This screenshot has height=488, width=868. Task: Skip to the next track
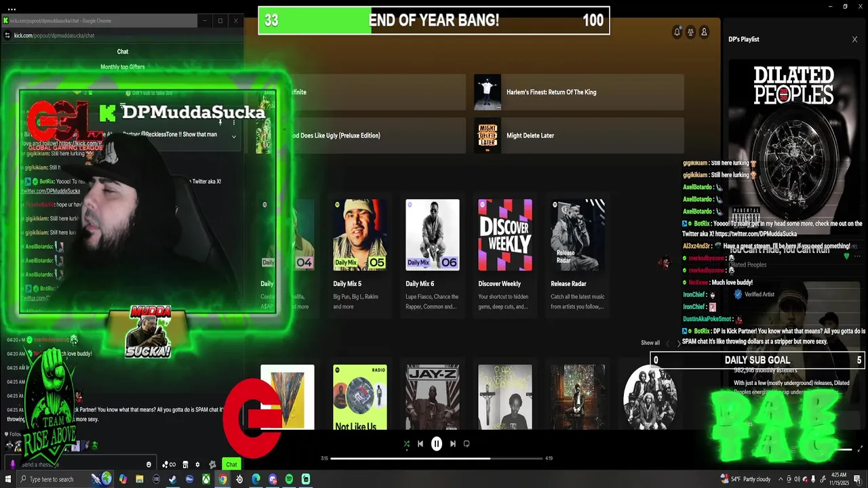pyautogui.click(x=453, y=444)
